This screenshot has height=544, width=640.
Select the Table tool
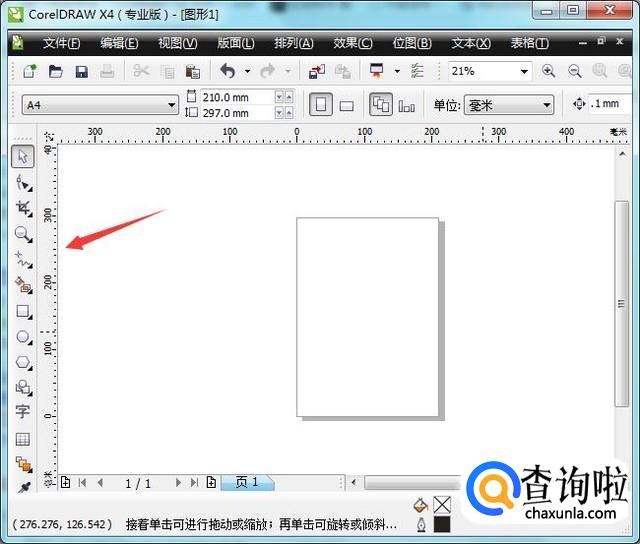(x=22, y=439)
